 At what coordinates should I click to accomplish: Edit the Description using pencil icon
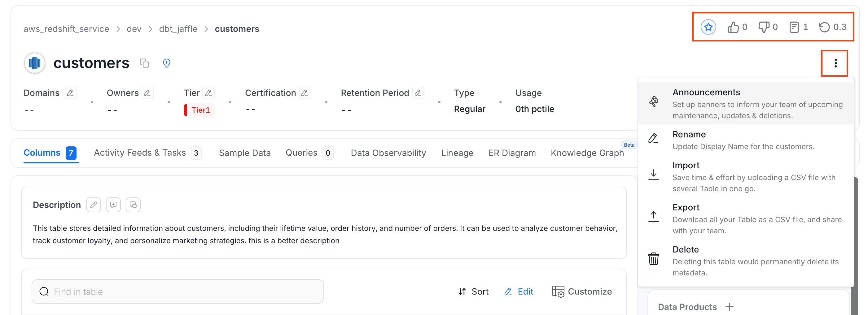coord(93,205)
